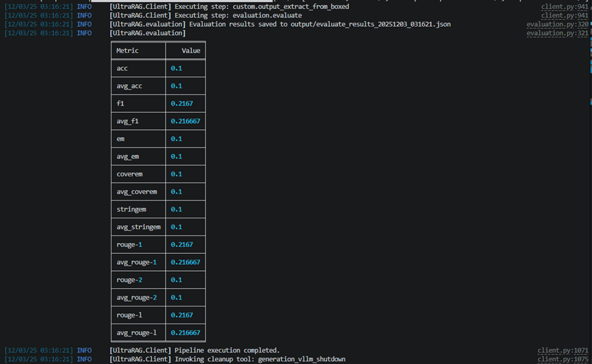This screenshot has width=592, height=364.
Task: Select the avg_coverem metric name cell
Action: [x=138, y=192]
